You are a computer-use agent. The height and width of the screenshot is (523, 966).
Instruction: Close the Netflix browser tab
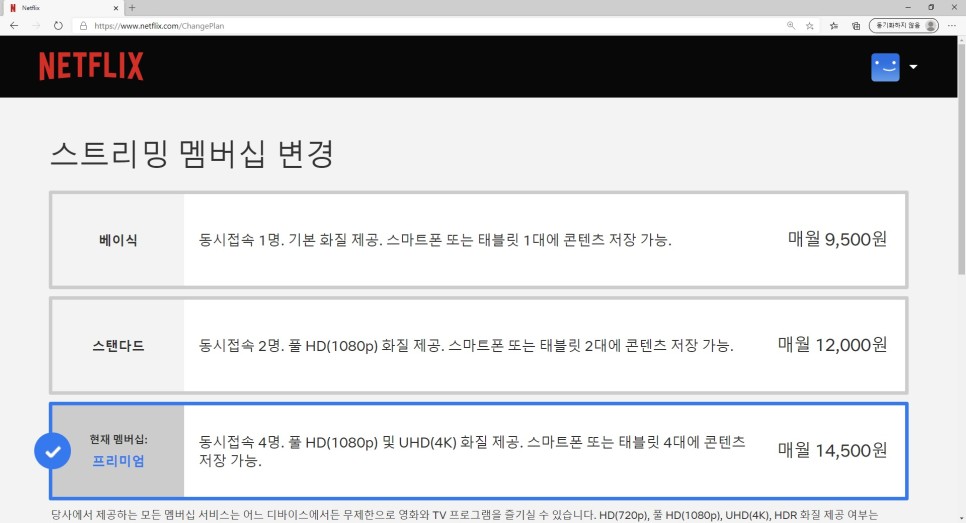tap(116, 8)
